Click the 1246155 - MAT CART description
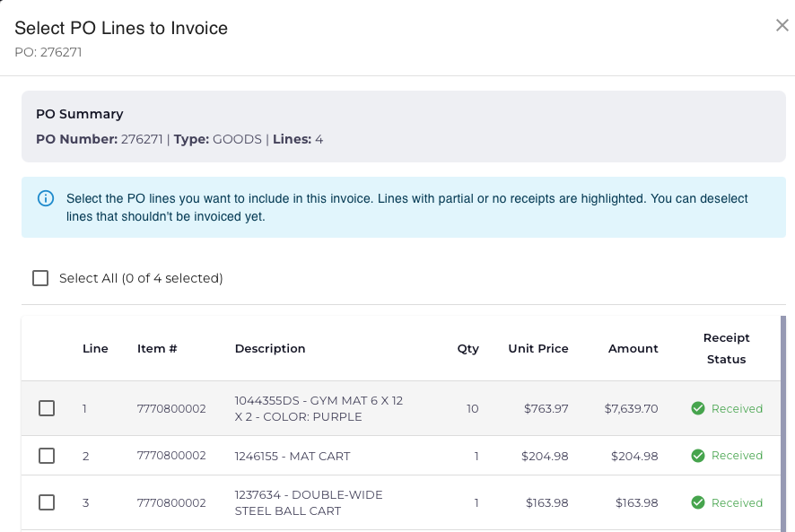Viewport: 795px width, 532px height. (x=292, y=456)
